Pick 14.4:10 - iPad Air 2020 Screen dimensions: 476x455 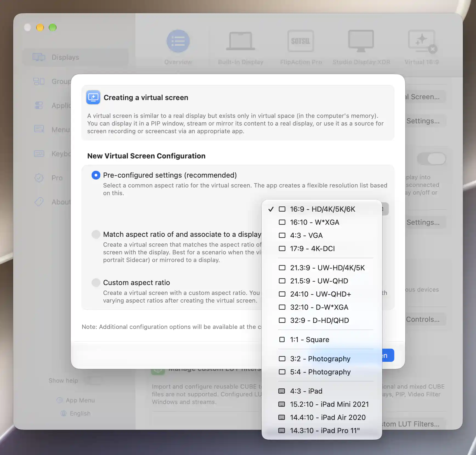click(322, 417)
